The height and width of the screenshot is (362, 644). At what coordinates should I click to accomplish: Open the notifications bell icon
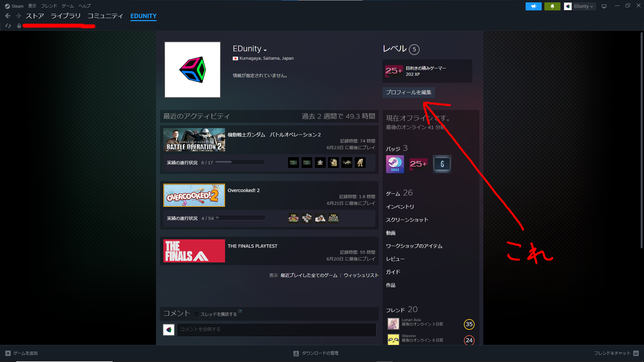[552, 6]
